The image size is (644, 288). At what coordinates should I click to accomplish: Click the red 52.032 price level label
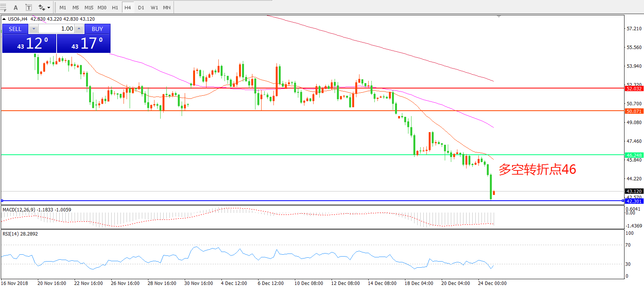[634, 88]
